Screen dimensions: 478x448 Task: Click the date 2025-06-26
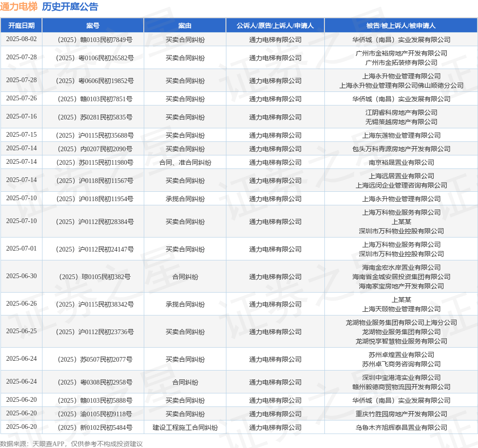[x=21, y=303]
